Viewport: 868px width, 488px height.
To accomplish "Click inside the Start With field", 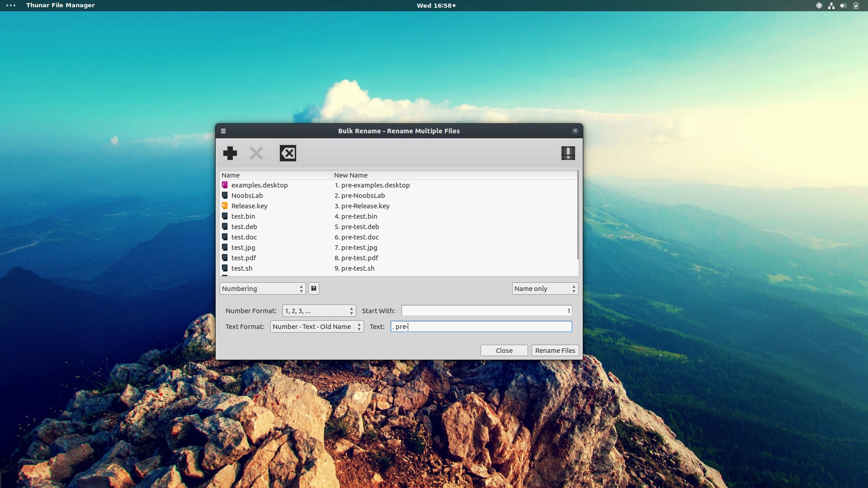I will (x=486, y=310).
